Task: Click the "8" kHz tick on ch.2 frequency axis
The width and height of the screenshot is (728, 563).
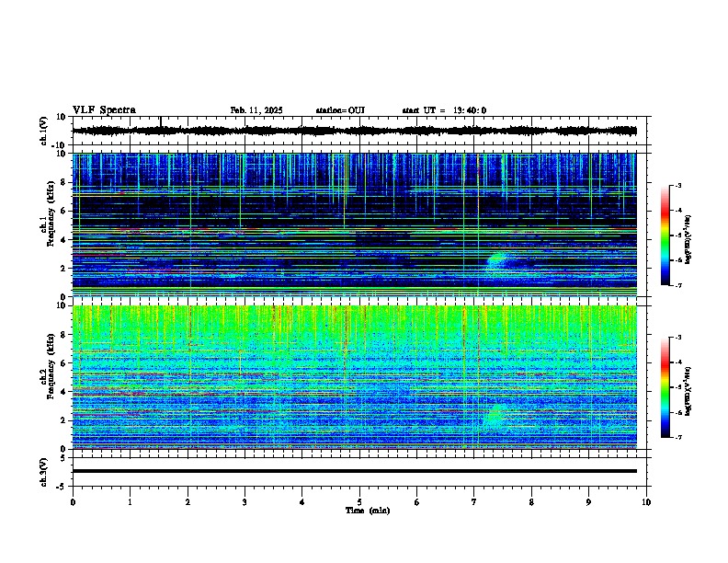Action: click(64, 335)
